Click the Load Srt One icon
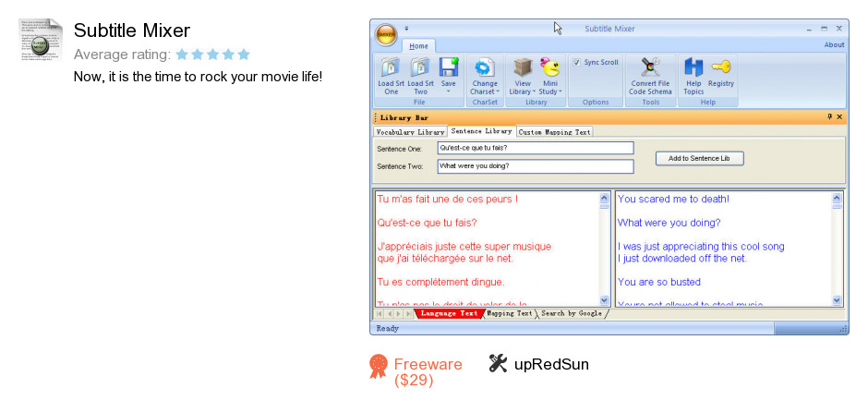The image size is (868, 413). (391, 68)
